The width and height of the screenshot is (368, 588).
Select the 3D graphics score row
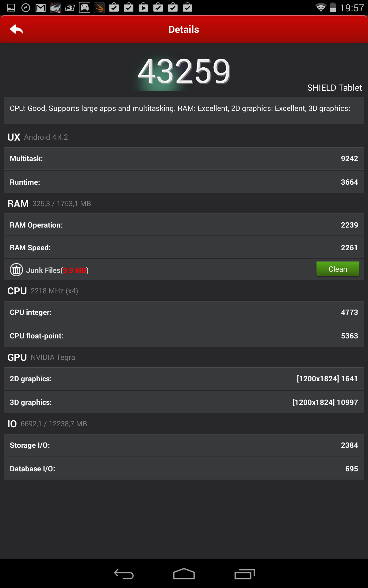pyautogui.click(x=184, y=402)
